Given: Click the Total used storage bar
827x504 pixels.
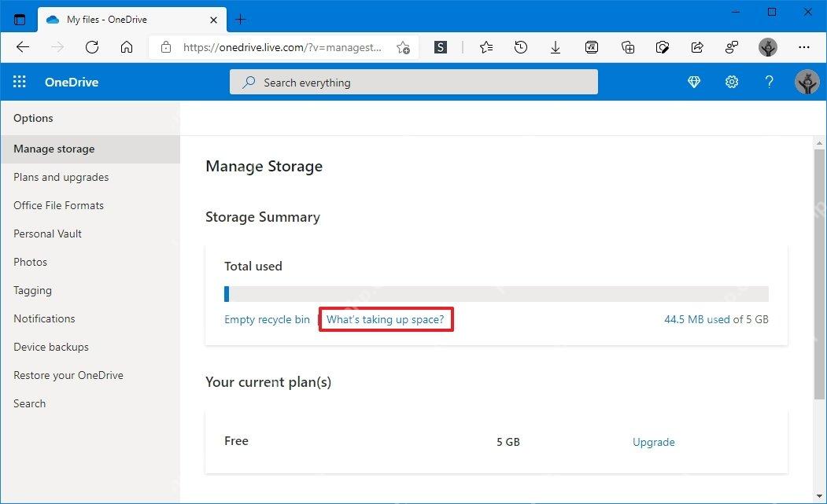Looking at the screenshot, I should click(497, 294).
